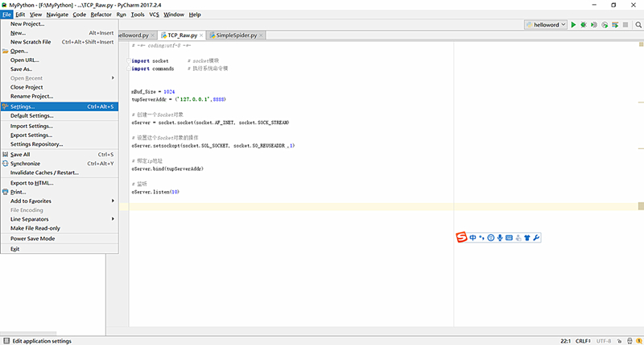The image size is (644, 345).
Task: Switch Sogou input language via 中 icon
Action: (473, 238)
